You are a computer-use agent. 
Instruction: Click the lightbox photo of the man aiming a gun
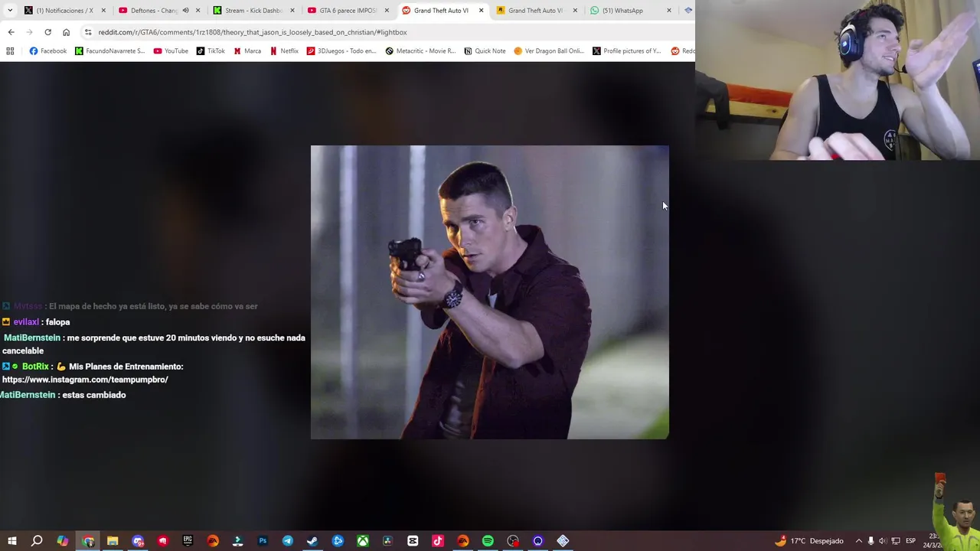(489, 292)
